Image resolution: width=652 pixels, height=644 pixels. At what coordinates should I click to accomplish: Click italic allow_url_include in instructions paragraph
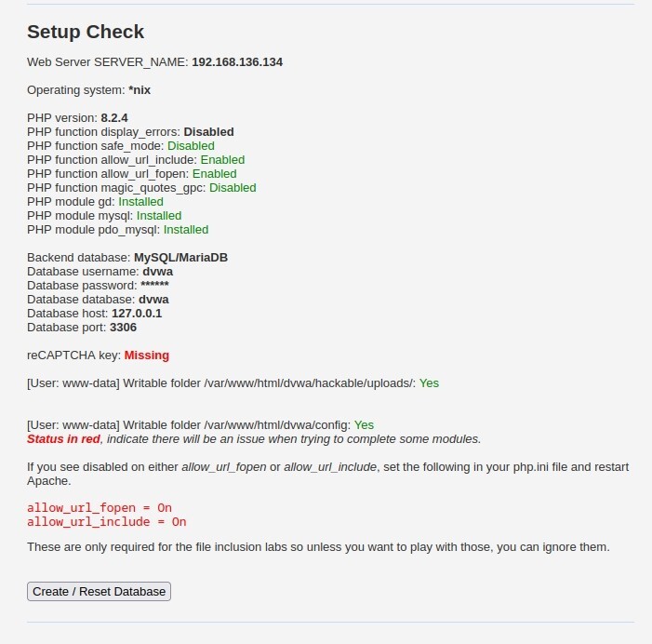click(x=330, y=467)
